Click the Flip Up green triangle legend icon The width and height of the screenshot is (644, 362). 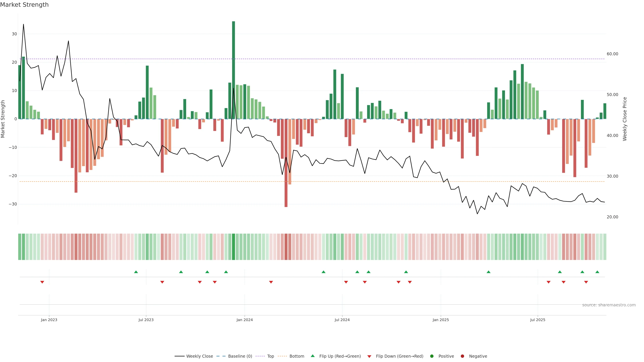point(312,356)
